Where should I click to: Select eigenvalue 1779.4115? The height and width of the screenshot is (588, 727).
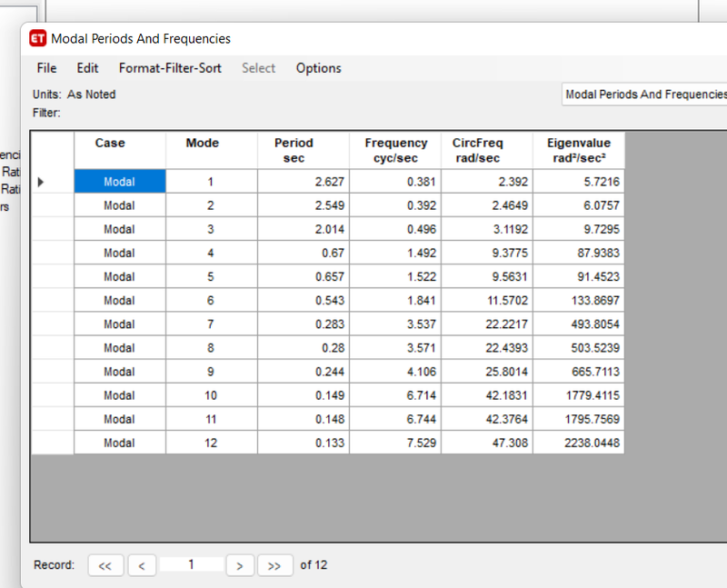(x=579, y=395)
